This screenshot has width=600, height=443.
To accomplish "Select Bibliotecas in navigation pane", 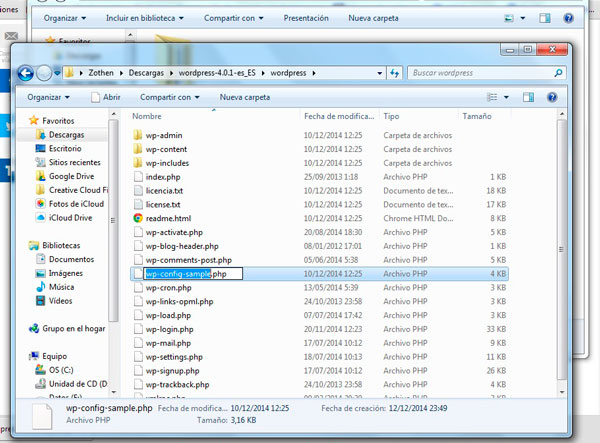I will (x=54, y=245).
